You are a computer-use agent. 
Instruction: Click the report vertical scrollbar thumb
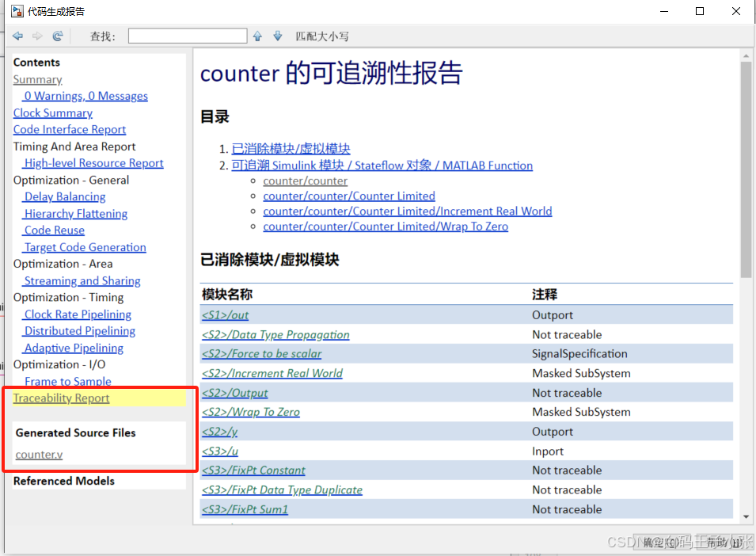(746, 169)
